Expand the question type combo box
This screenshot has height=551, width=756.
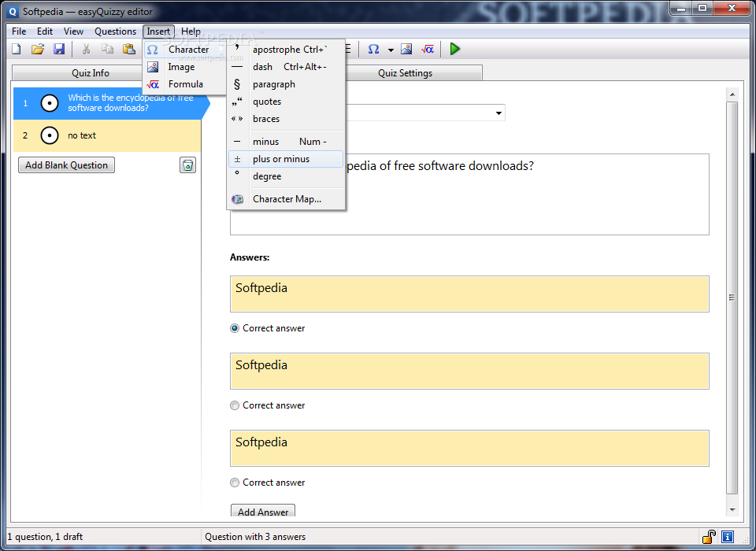tap(498, 113)
